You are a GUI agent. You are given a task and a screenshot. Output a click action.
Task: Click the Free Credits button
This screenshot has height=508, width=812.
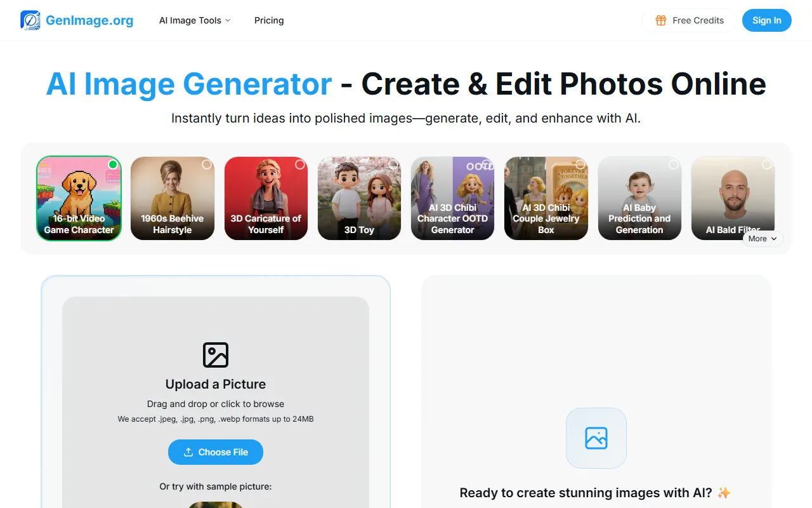tap(689, 20)
